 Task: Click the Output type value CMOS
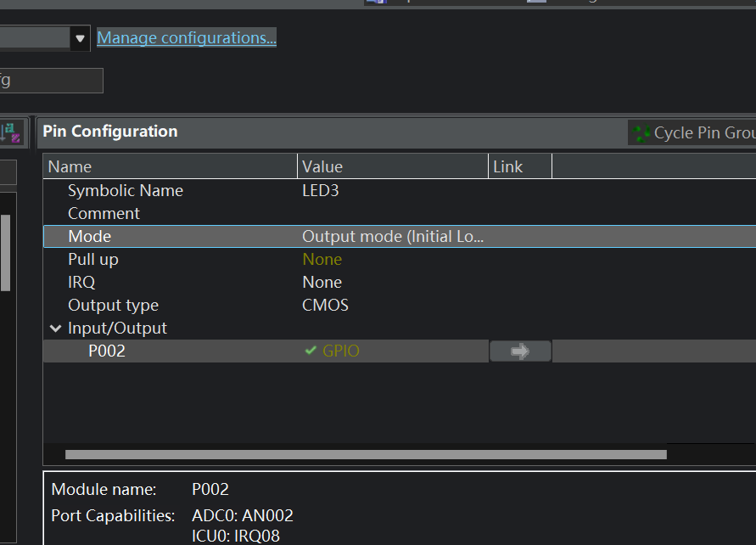[326, 306]
